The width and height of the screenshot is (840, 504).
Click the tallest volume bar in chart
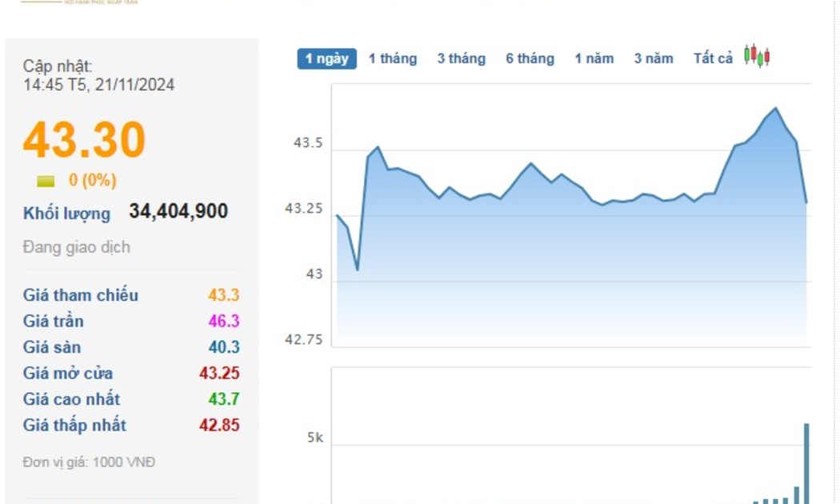click(806, 462)
